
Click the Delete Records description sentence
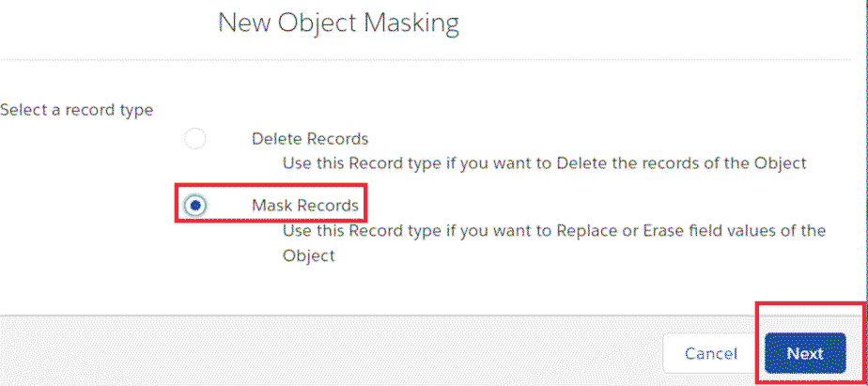coord(544,162)
